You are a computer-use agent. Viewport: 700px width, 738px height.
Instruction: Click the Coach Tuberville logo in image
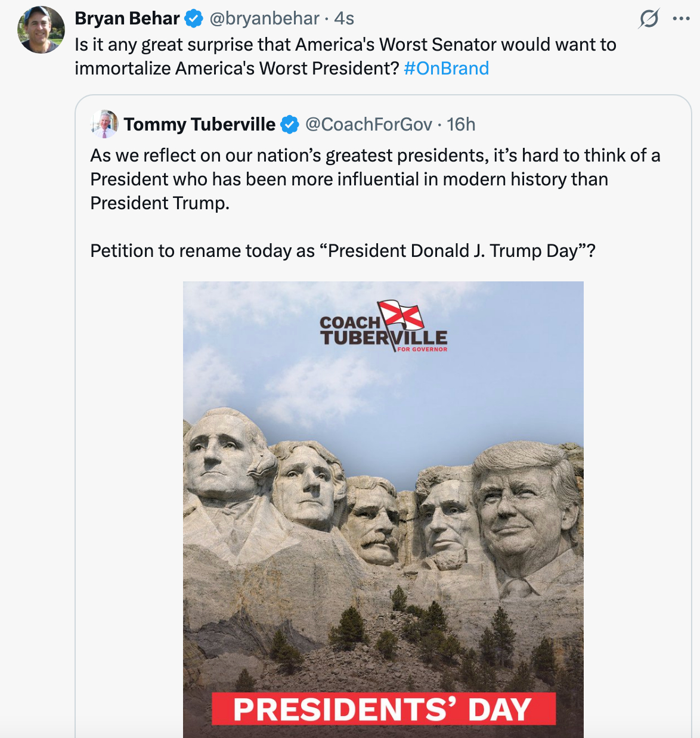pos(383,327)
